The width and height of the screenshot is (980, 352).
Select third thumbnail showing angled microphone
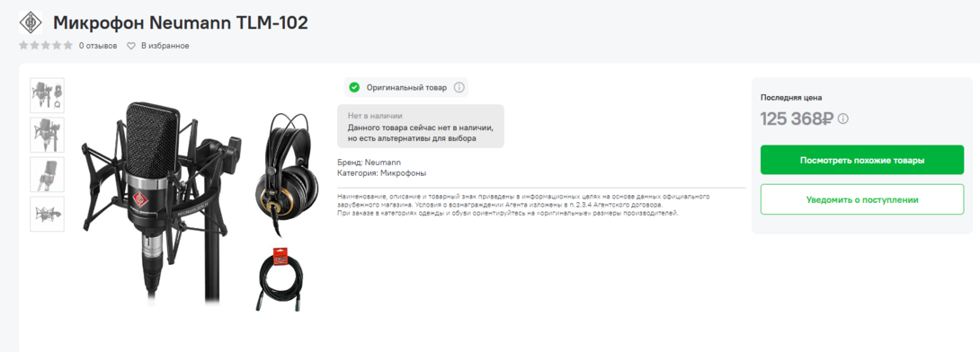tap(48, 174)
